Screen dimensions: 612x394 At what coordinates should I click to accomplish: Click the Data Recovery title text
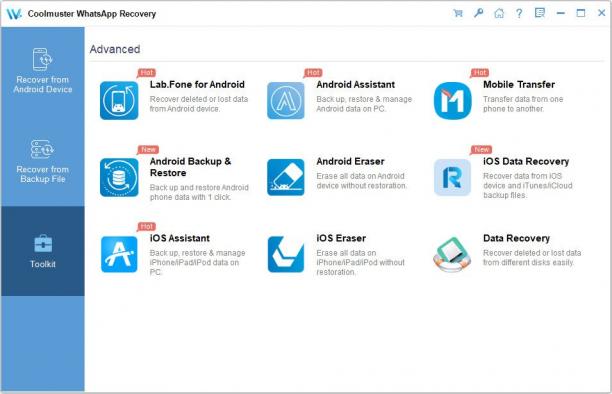coord(516,238)
